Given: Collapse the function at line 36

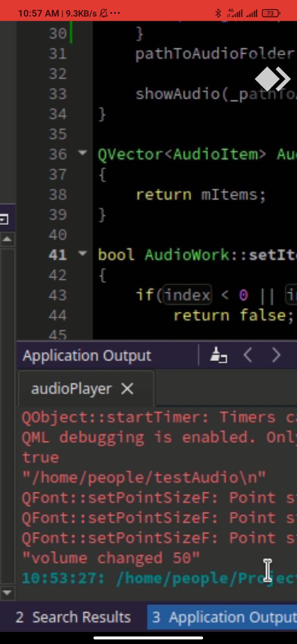Looking at the screenshot, I should pos(82,153).
